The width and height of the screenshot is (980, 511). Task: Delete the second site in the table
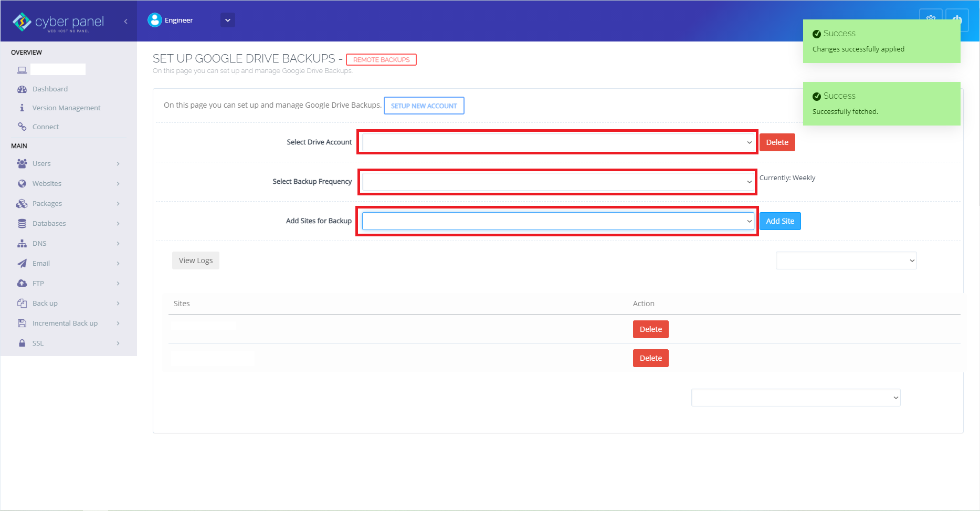(x=651, y=358)
